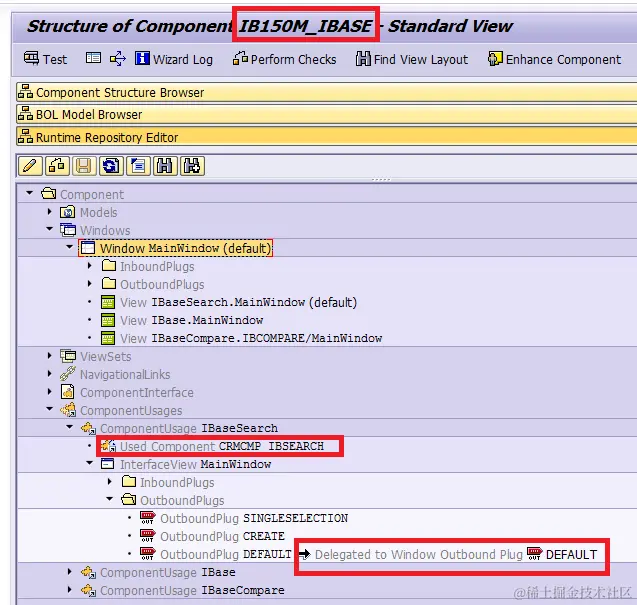637x605 pixels.
Task: Select OutboundPlug SINGLESELECTION
Action: 244,518
